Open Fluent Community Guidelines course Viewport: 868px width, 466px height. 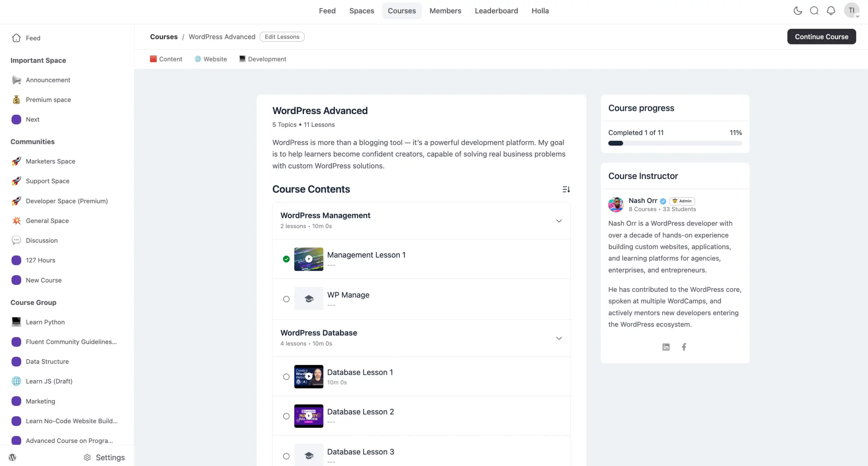pyautogui.click(x=71, y=342)
